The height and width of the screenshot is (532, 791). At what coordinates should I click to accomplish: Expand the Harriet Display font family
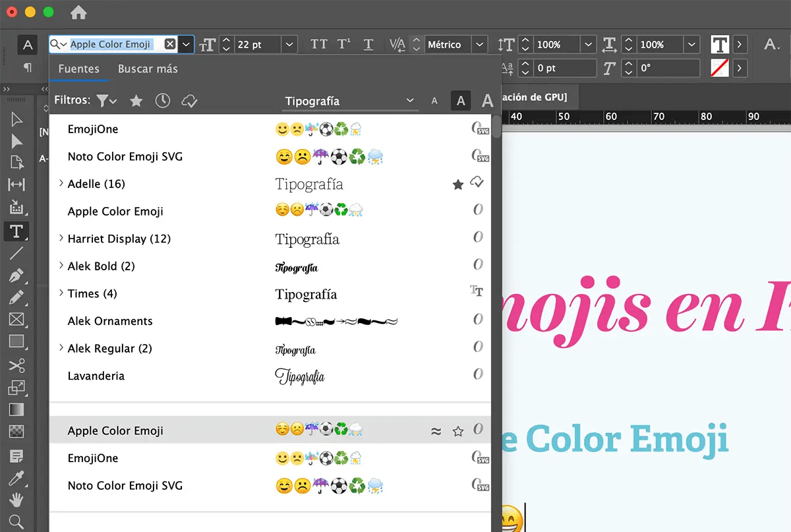click(x=61, y=239)
